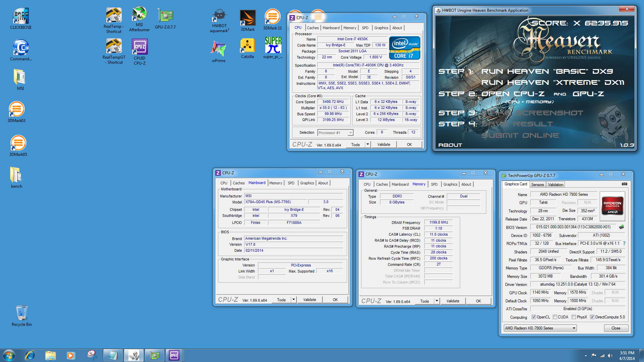Open Windows Explorer from the taskbar
Viewport: 644px width, 362px height.
coord(50,355)
